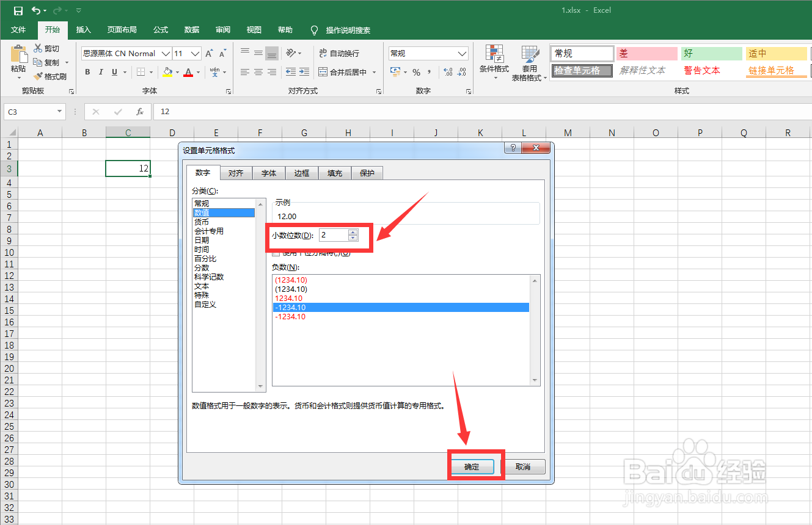The image size is (812, 525).
Task: Open the Paste clipboard button
Action: tap(18, 62)
